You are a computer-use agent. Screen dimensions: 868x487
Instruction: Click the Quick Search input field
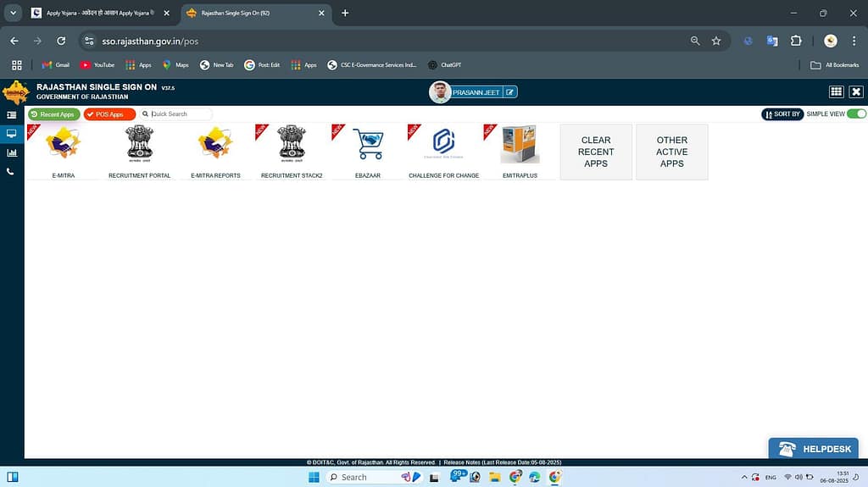178,114
